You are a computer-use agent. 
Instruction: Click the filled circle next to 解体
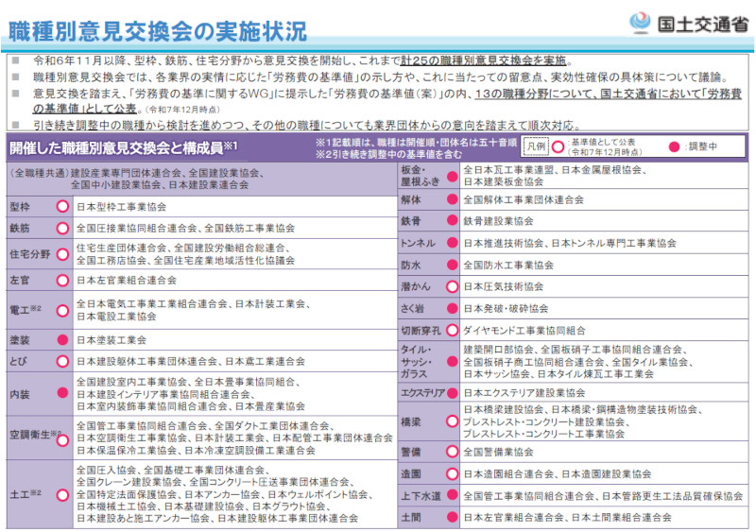click(x=453, y=200)
